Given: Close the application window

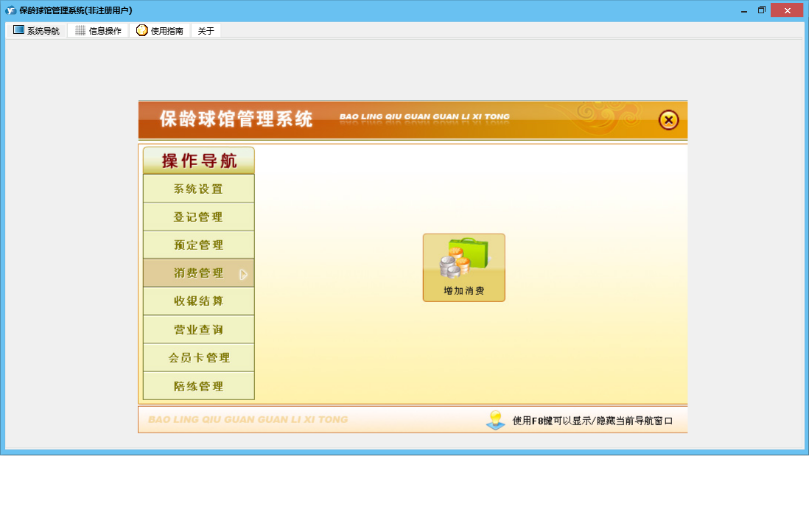Looking at the screenshot, I should 787,10.
